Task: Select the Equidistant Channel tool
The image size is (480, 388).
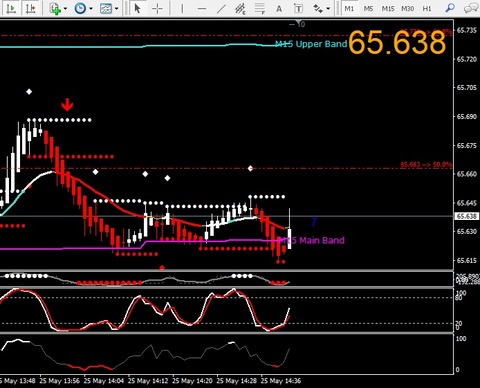Action: 240,8
